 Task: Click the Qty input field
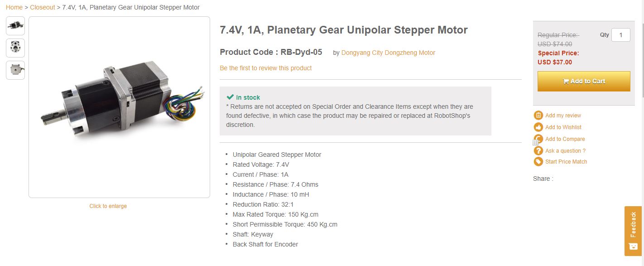click(x=620, y=35)
